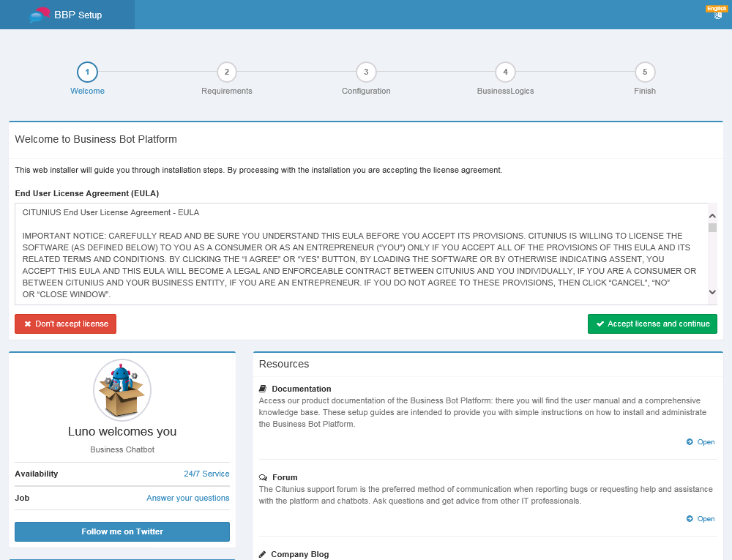Viewport: 732px width, 560px height.
Task: Click the Business Chatbot subtitle
Action: [122, 449]
